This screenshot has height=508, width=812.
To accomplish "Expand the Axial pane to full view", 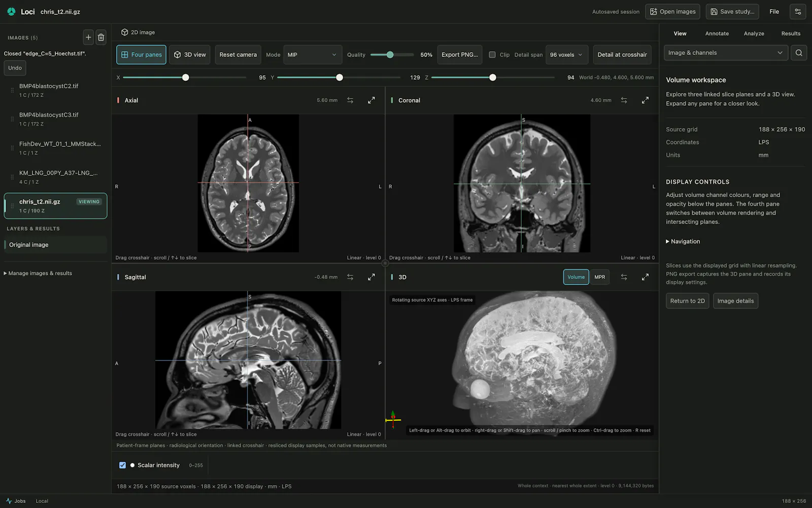I will point(371,100).
